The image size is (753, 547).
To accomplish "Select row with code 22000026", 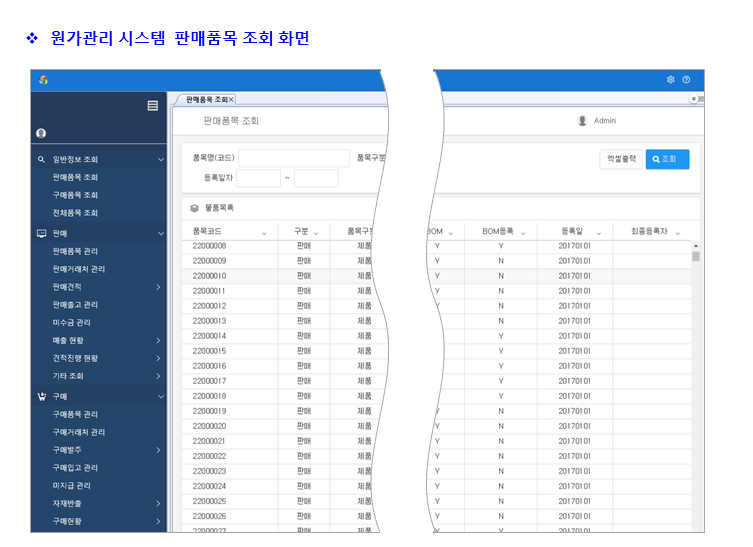I will pyautogui.click(x=437, y=516).
